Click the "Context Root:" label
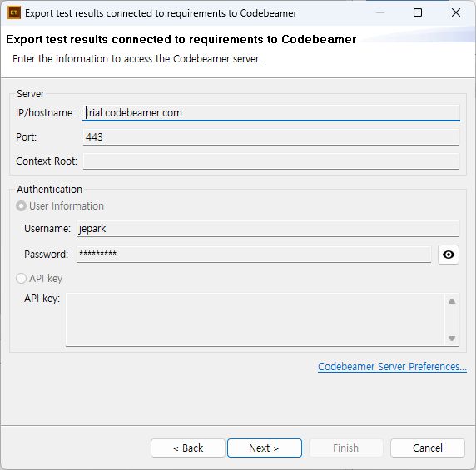The image size is (476, 470). click(x=47, y=161)
